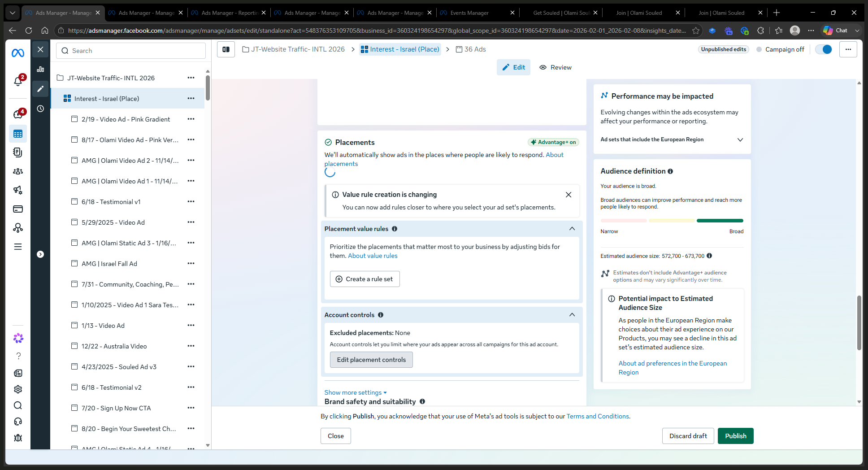The image size is (868, 470).
Task: Open the search magnifier in left sidebar
Action: pyautogui.click(x=18, y=405)
